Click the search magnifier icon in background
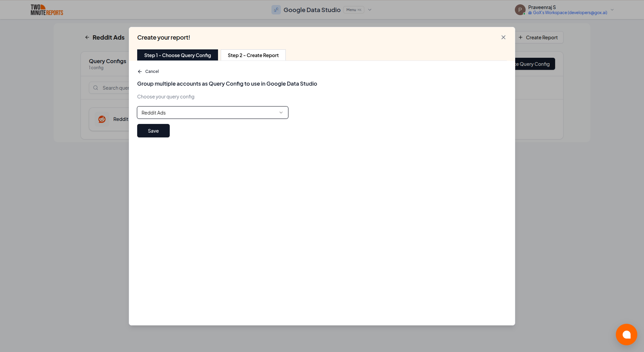The image size is (644, 352). (x=96, y=88)
